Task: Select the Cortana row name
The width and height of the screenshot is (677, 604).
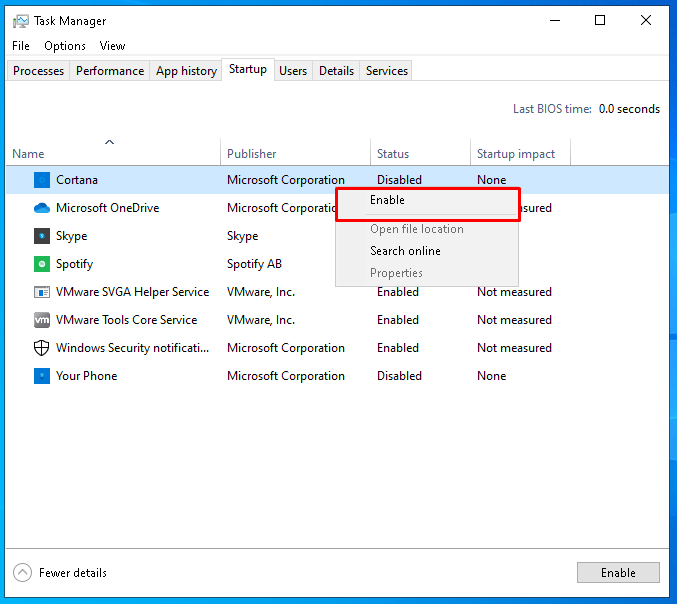Action: click(77, 180)
